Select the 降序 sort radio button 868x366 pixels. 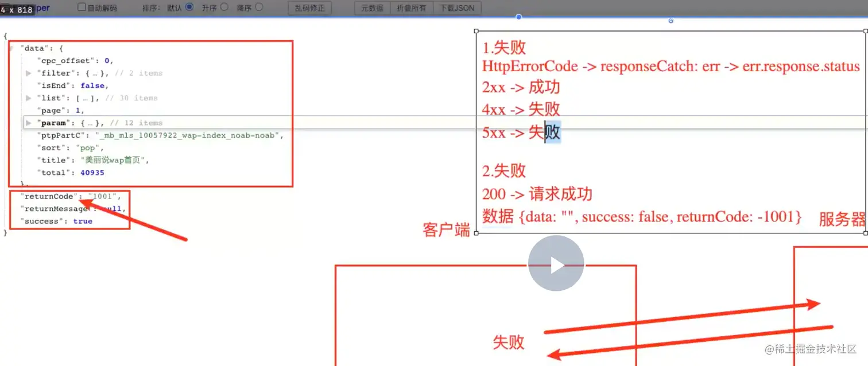pos(259,7)
